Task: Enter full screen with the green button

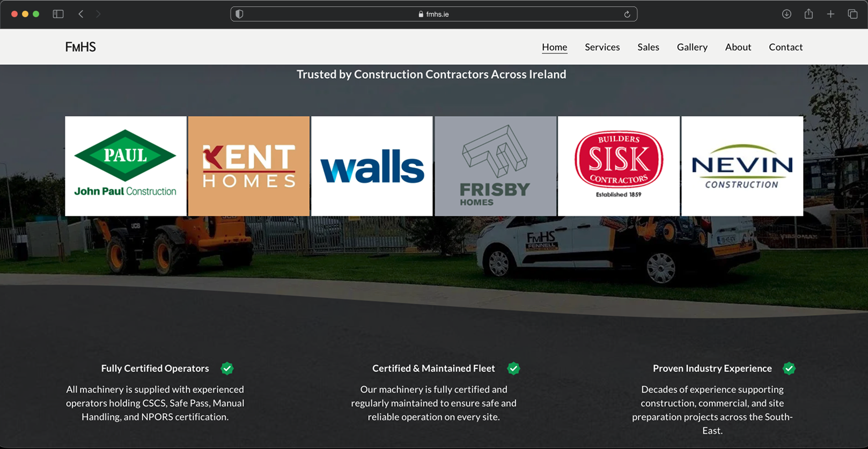Action: click(x=36, y=14)
